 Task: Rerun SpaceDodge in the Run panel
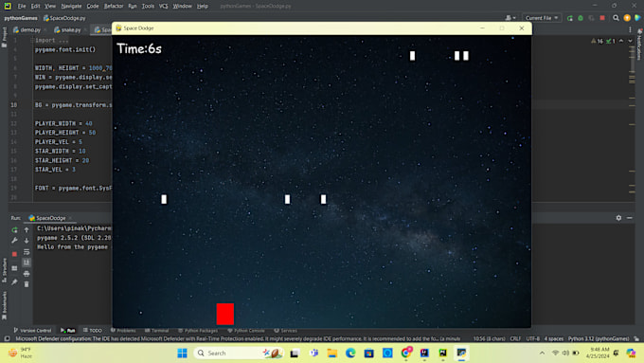(x=14, y=229)
